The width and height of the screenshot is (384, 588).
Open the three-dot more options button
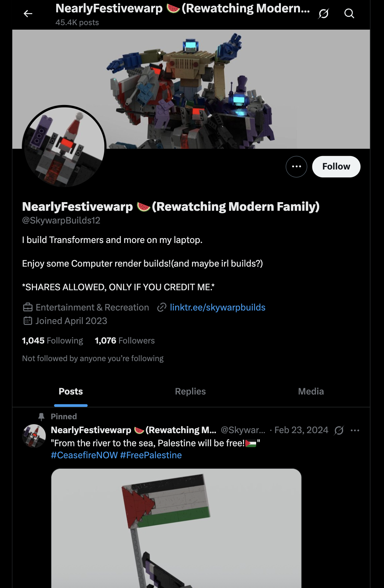click(x=296, y=166)
